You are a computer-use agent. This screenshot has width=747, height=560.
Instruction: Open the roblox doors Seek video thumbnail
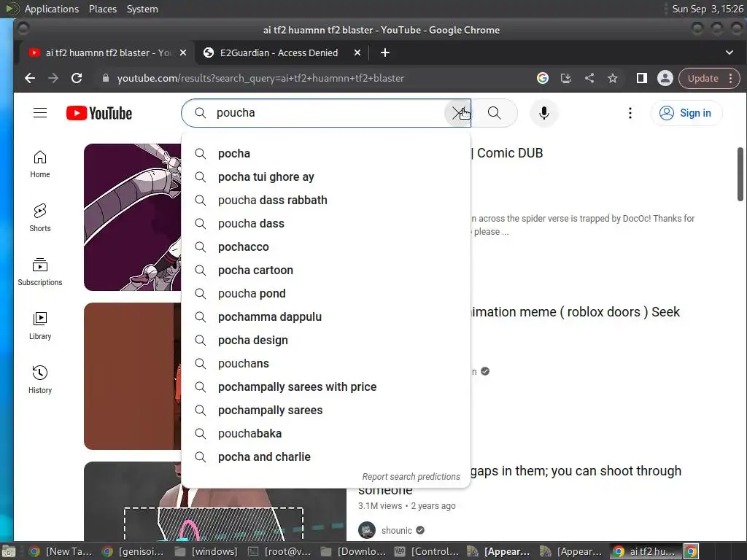pos(133,376)
